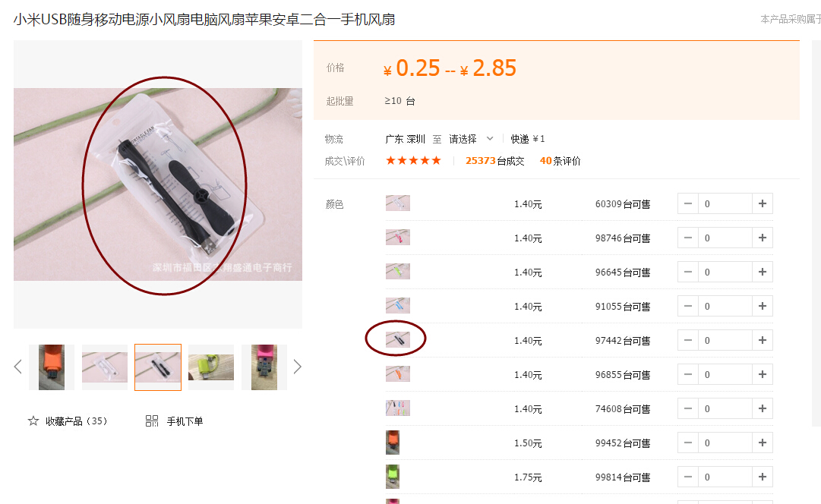The width and height of the screenshot is (821, 504).
Task: Open the 40条评价 reviews link
Action: (x=560, y=161)
